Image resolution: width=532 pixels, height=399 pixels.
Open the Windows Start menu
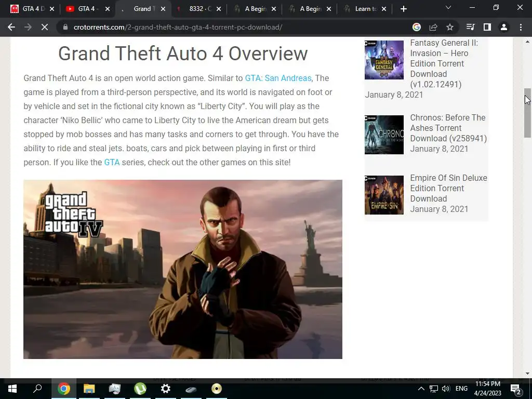(x=12, y=389)
